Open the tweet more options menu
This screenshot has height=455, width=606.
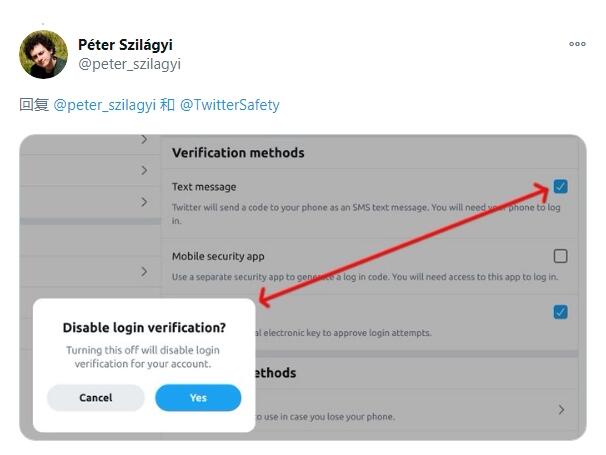(577, 44)
